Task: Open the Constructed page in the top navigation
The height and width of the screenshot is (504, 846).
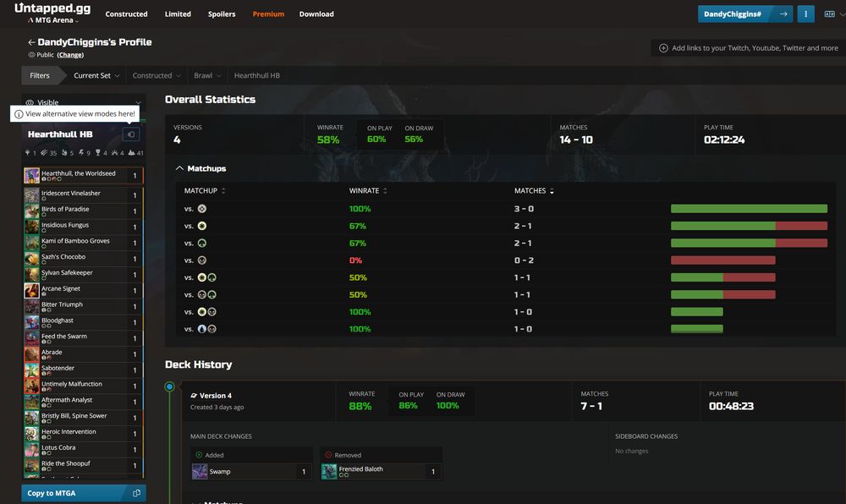Action: 126,14
